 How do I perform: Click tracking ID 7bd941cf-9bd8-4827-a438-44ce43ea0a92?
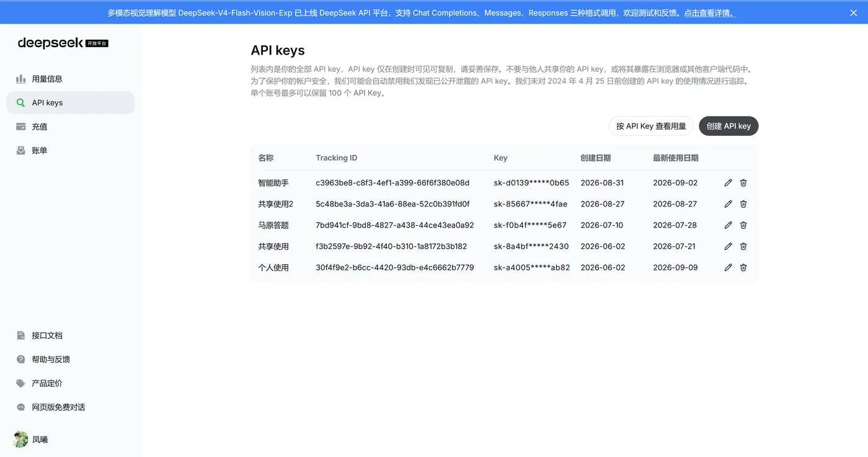tap(395, 225)
